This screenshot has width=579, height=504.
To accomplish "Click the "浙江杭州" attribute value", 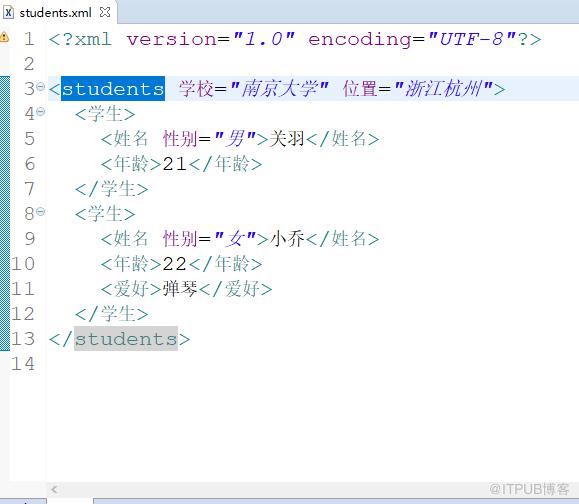I will click(443, 89).
